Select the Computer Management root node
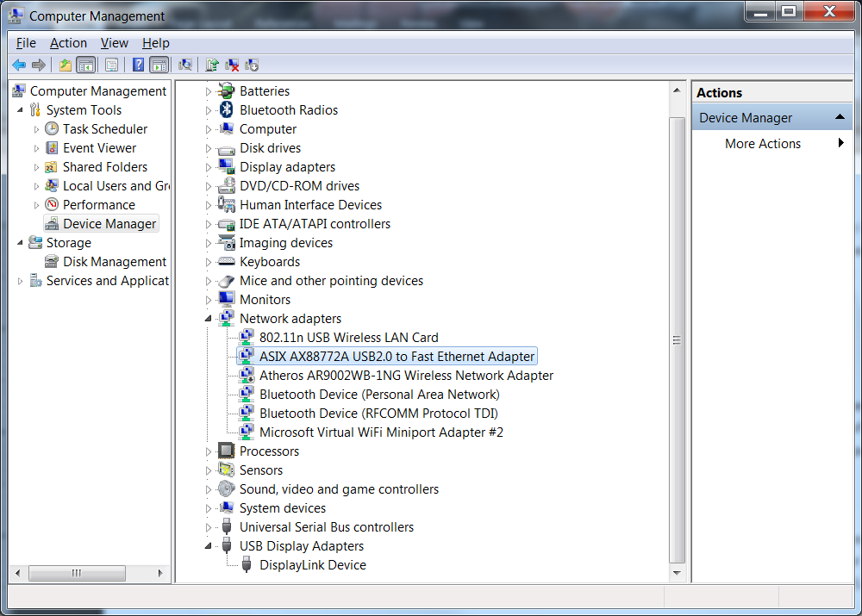The image size is (862, 616). [98, 90]
